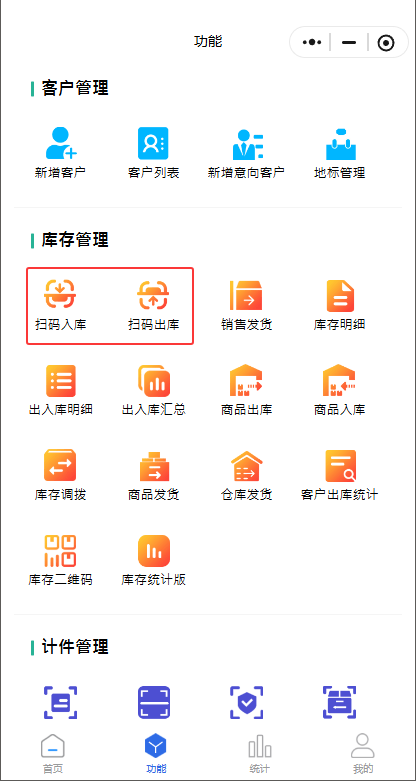Open 库存明细 inventory details
Screen dimensions: 416x781
coord(340,295)
